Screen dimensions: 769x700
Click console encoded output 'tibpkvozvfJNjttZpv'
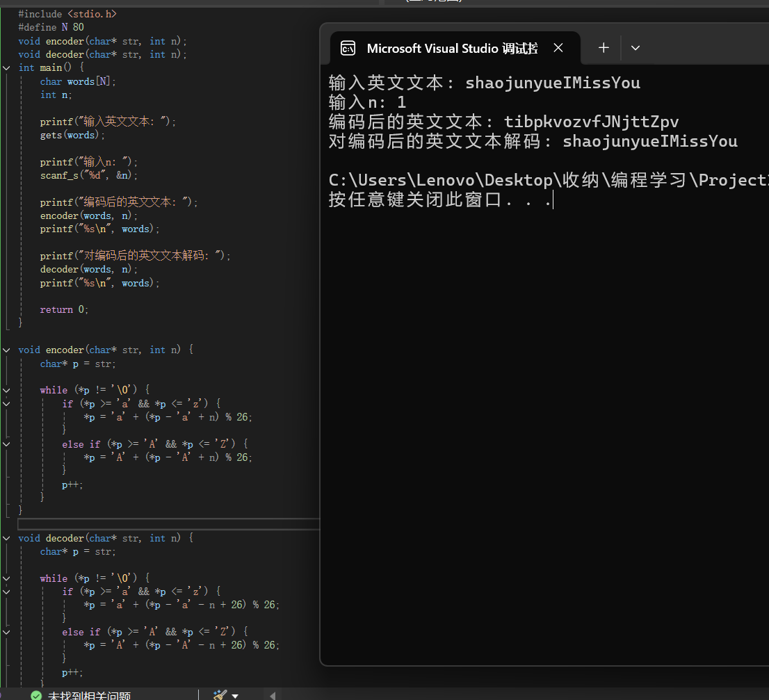tap(592, 122)
